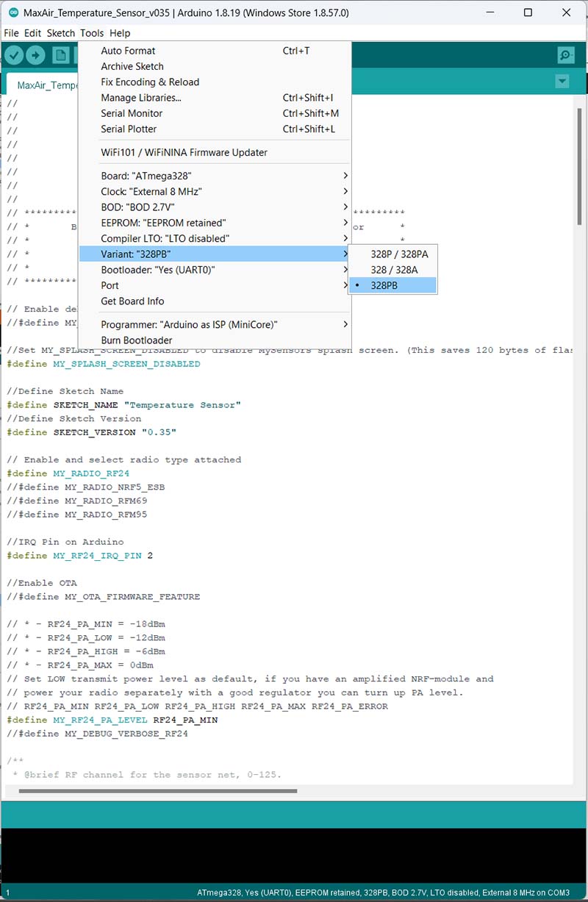The width and height of the screenshot is (588, 902).
Task: Click the New sketch icon
Action: click(x=60, y=56)
